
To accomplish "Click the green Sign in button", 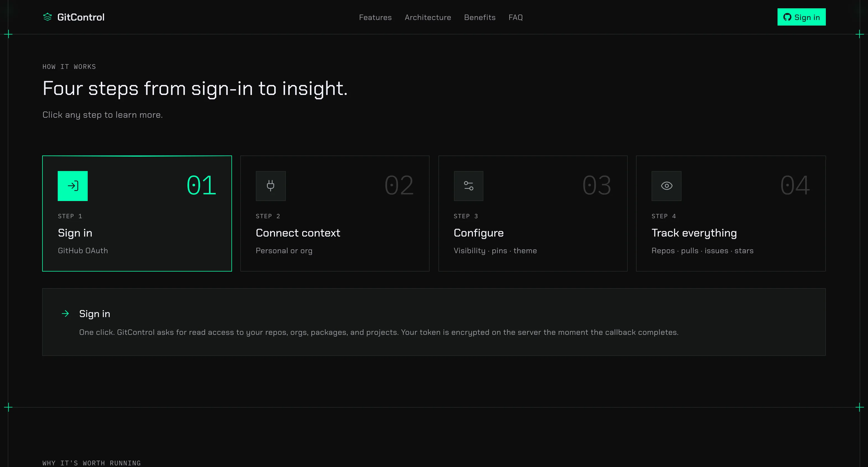I will point(801,17).
